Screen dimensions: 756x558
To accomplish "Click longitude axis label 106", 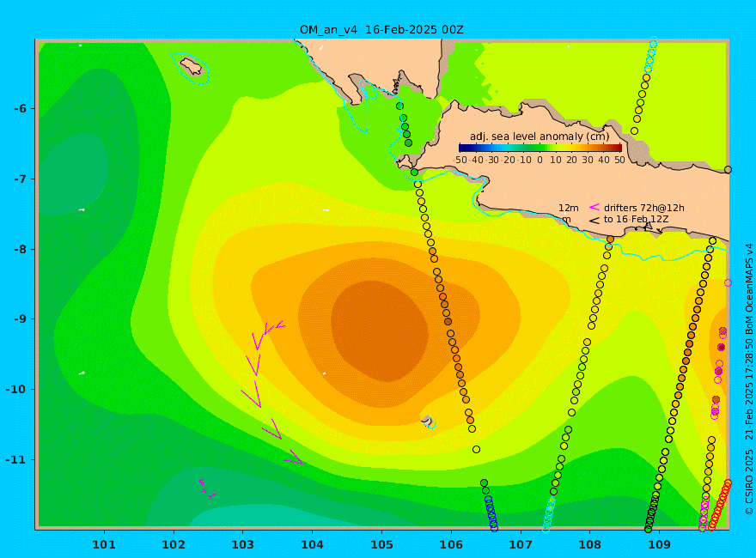I will click(451, 544).
